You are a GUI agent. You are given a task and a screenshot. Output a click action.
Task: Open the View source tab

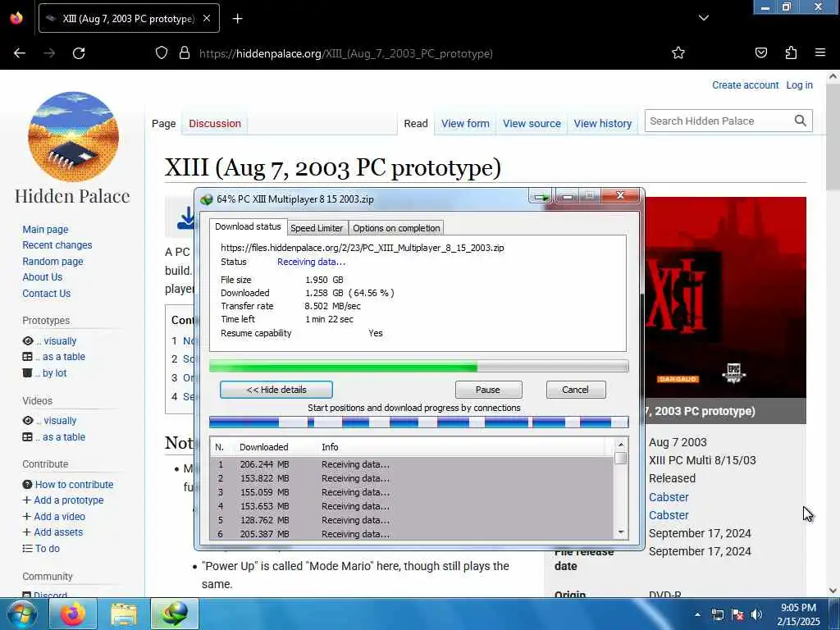(x=532, y=124)
